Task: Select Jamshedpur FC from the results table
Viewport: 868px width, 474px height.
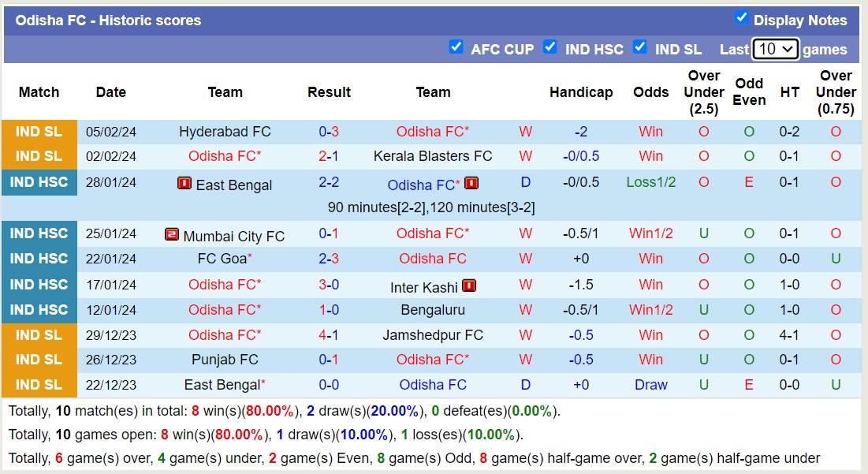Action: point(433,334)
